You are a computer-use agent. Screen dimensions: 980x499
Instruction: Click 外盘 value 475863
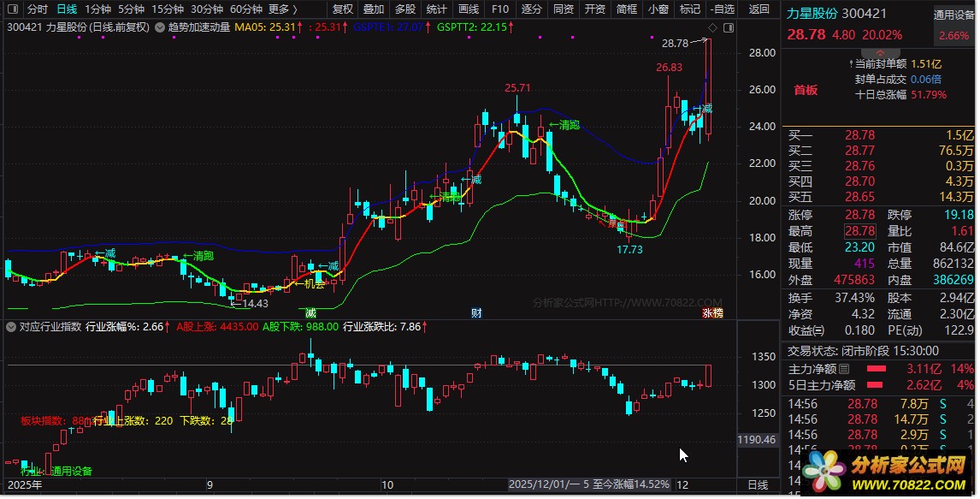pos(854,280)
